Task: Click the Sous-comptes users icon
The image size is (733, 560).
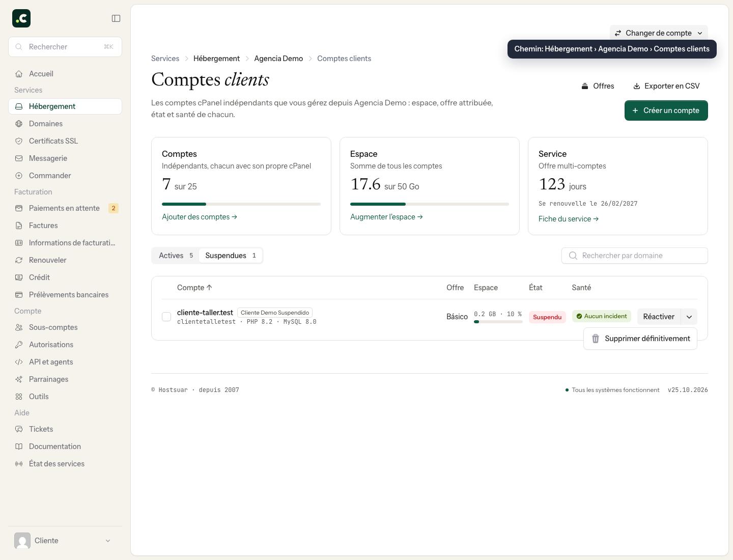Action: pyautogui.click(x=19, y=327)
